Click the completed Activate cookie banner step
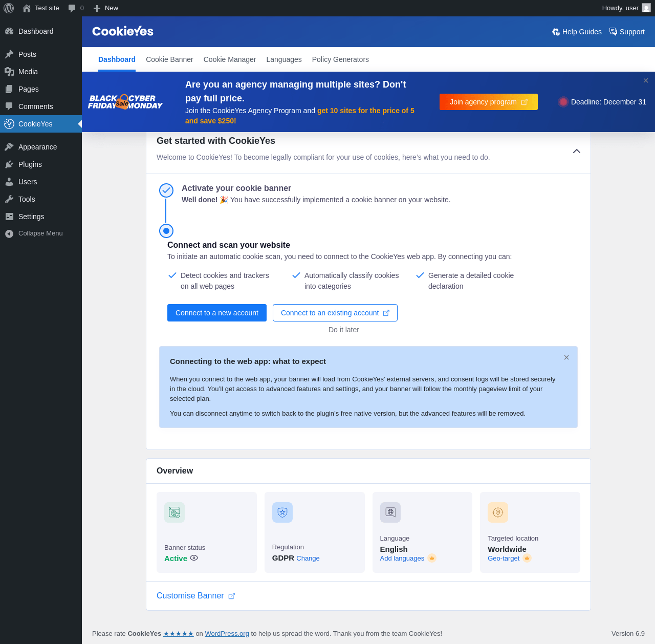The width and height of the screenshot is (655, 644). pyautogui.click(x=166, y=190)
